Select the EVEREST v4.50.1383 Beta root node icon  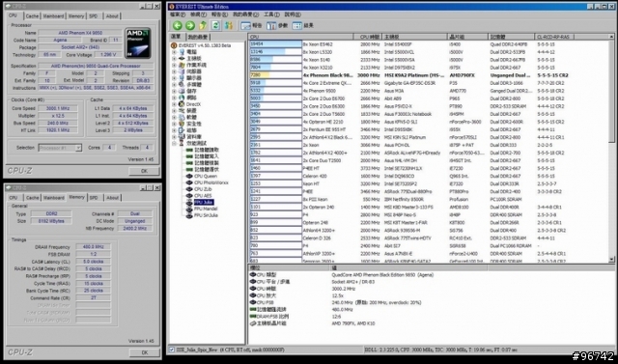[174, 45]
